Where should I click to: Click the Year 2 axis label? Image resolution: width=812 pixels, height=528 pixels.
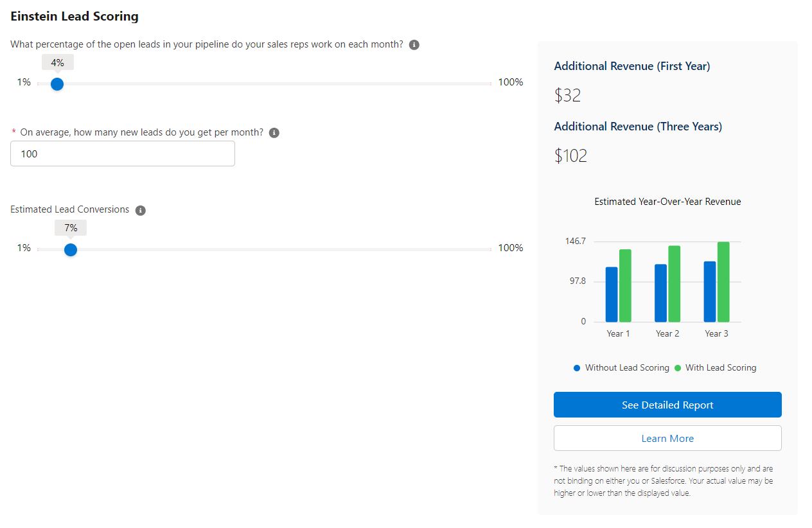tap(667, 333)
